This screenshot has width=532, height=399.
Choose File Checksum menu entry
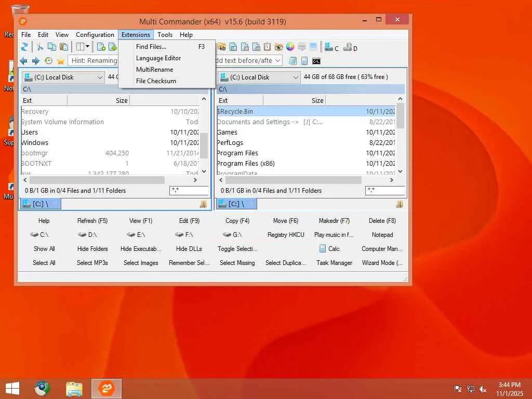pos(156,81)
